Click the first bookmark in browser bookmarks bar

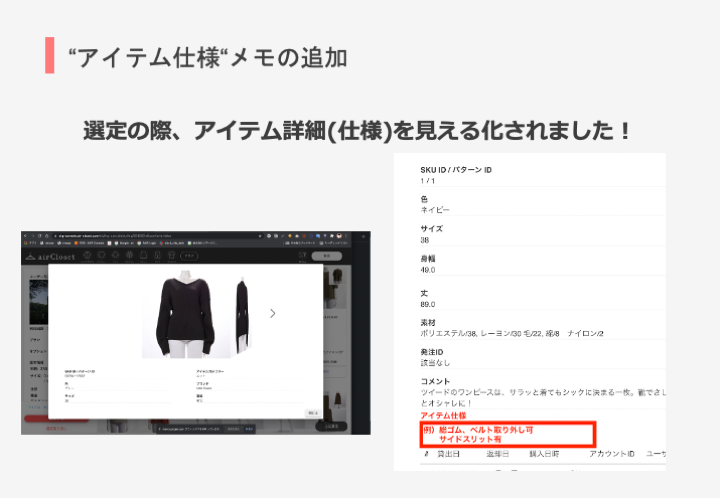click(30, 242)
